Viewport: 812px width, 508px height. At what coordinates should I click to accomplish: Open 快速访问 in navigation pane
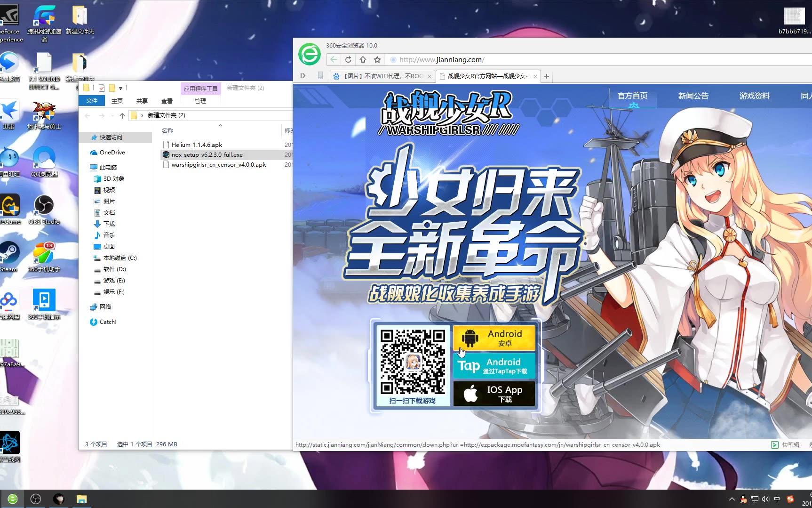coord(111,137)
